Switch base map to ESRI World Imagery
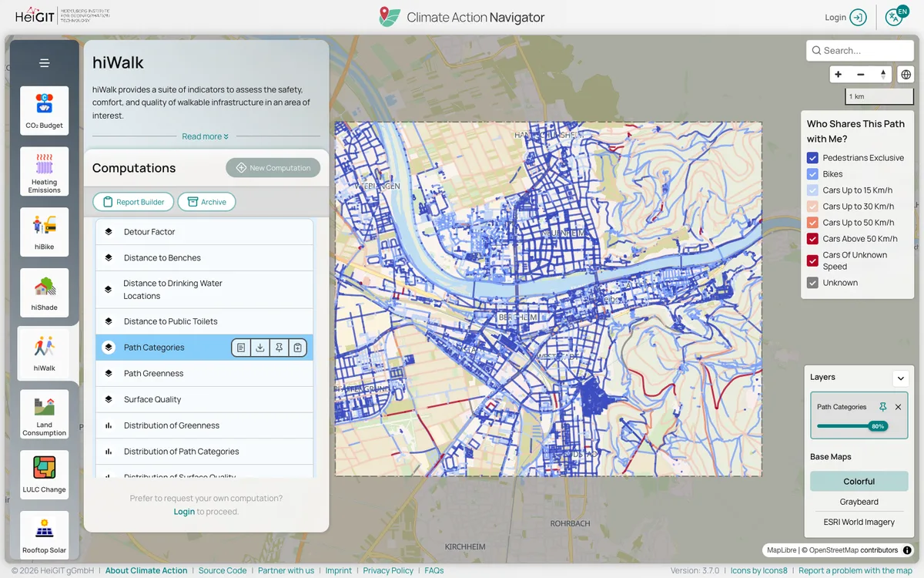The width and height of the screenshot is (924, 578). tap(859, 522)
